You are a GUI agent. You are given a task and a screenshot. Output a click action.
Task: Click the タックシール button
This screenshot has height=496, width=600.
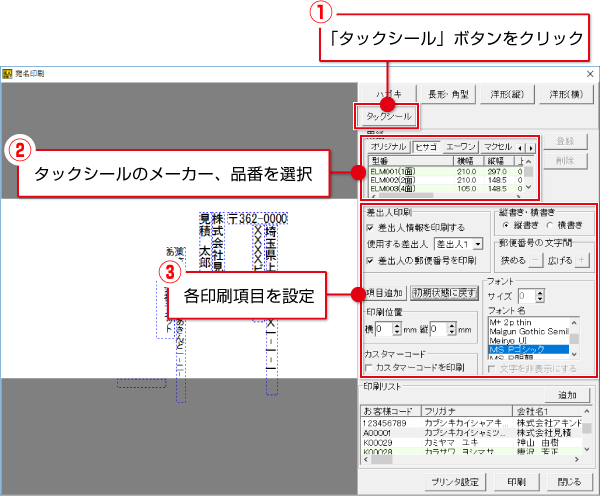[388, 116]
